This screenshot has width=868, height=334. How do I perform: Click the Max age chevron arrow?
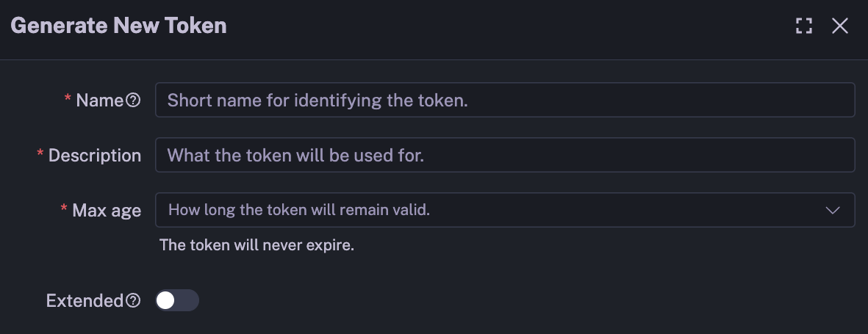coord(833,211)
